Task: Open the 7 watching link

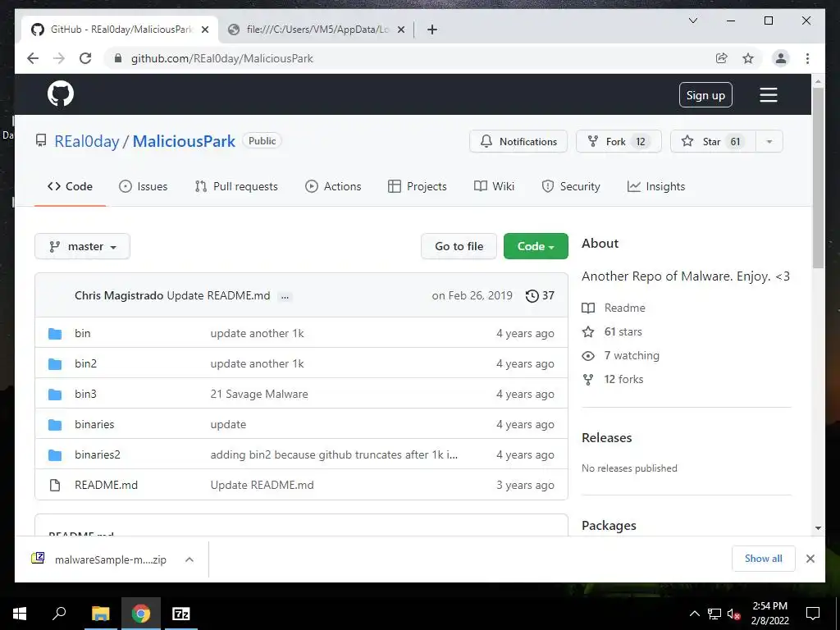Action: click(632, 356)
